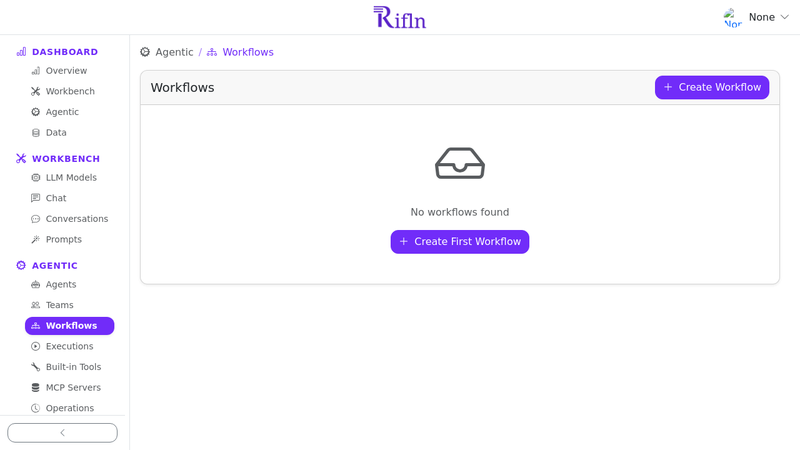The height and width of the screenshot is (450, 800).
Task: Click the empty inbox tray icon
Action: [x=460, y=163]
